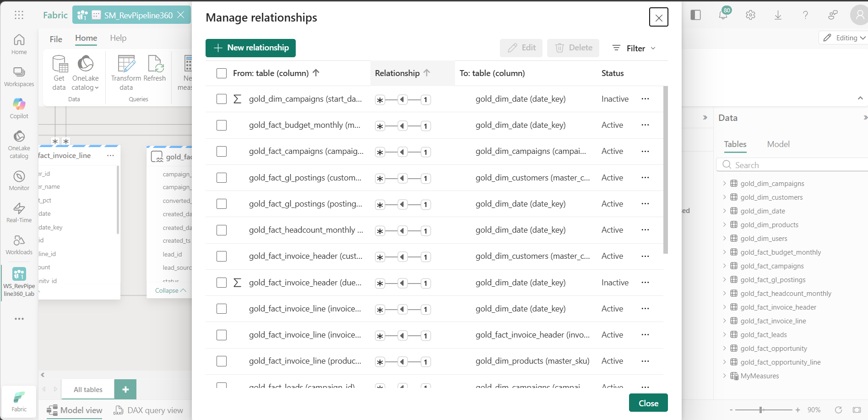Open the DAX query view tab
This screenshot has width=868, height=420.
(155, 410)
